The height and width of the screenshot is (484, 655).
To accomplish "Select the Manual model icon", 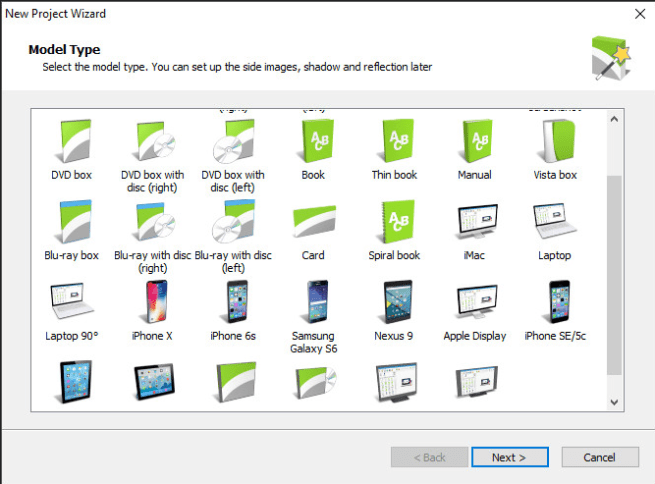I will click(475, 150).
